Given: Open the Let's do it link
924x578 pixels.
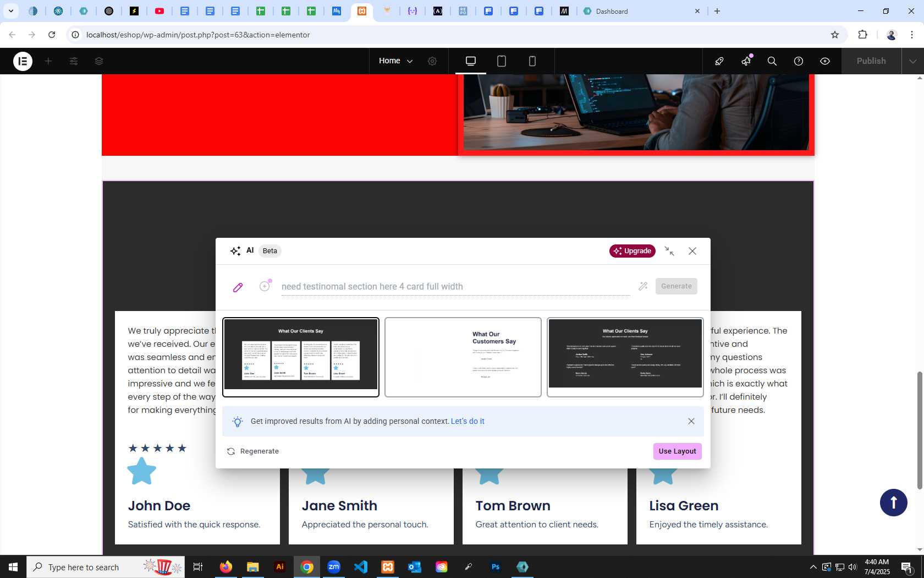Looking at the screenshot, I should 468,421.
